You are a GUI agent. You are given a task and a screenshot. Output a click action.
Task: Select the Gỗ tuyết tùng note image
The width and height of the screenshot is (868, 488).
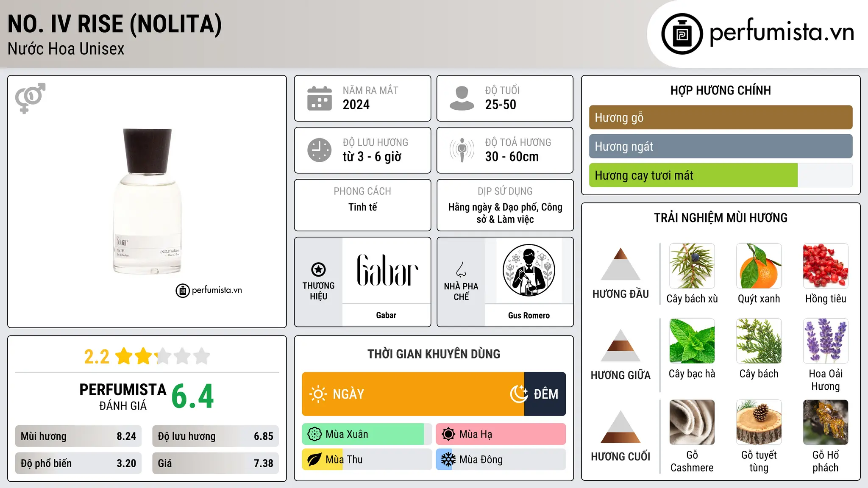[759, 422]
